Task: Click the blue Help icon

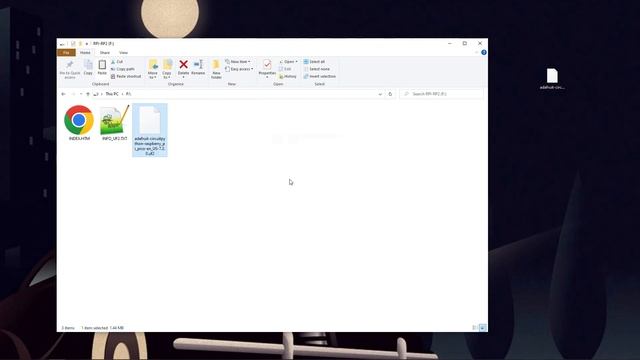Action: point(484,52)
